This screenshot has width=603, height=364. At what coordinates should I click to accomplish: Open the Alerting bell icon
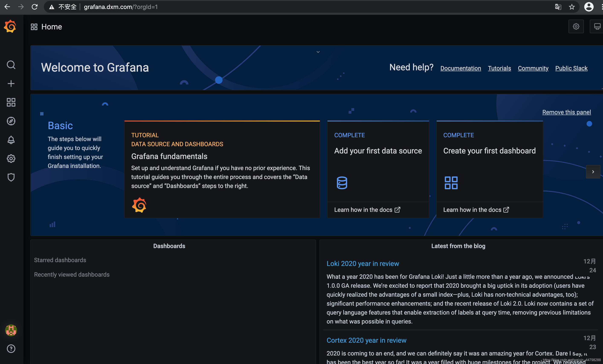point(11,140)
